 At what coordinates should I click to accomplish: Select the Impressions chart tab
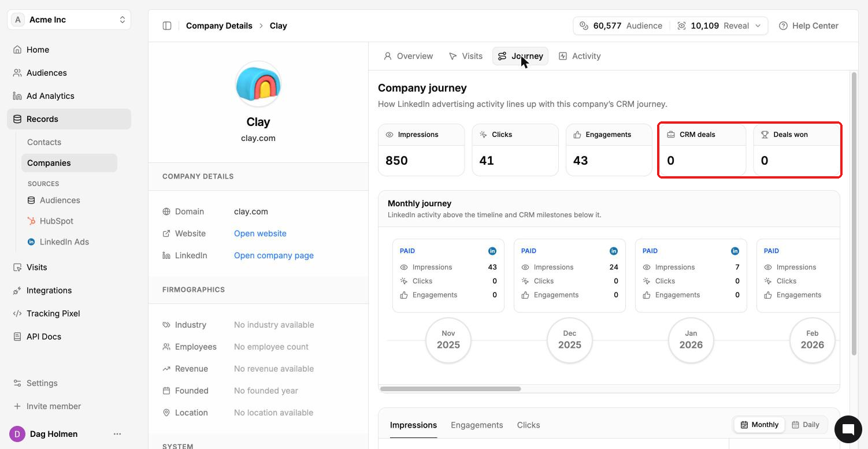[x=413, y=425]
